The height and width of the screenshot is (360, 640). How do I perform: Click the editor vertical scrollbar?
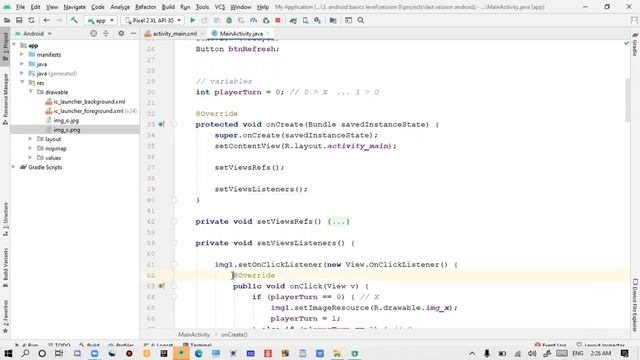628,100
